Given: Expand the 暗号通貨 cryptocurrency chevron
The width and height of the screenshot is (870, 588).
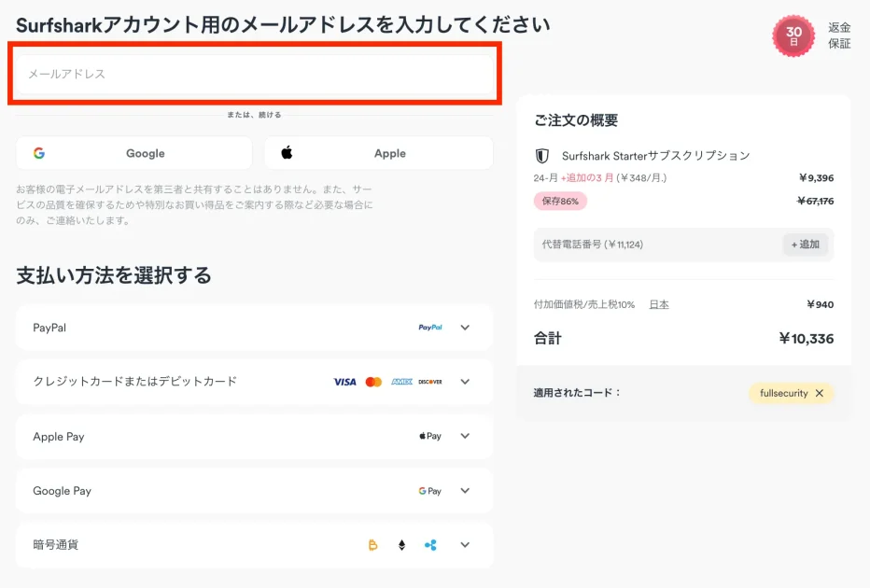Looking at the screenshot, I should (x=465, y=545).
